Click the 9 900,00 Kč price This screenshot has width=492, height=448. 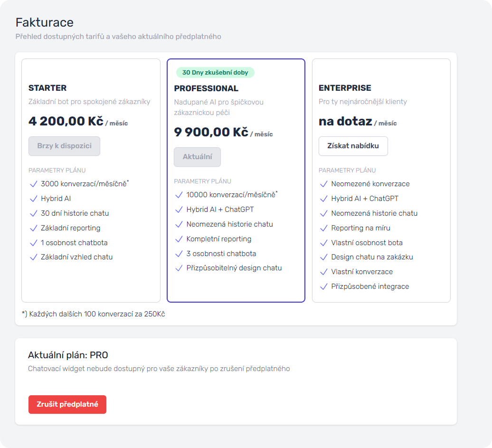pos(211,132)
